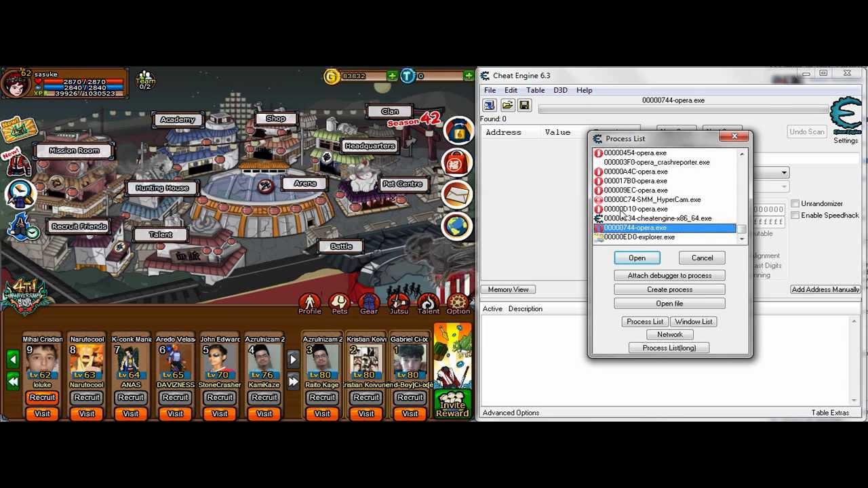Click Table Extras in status bar
The image size is (868, 488).
830,413
